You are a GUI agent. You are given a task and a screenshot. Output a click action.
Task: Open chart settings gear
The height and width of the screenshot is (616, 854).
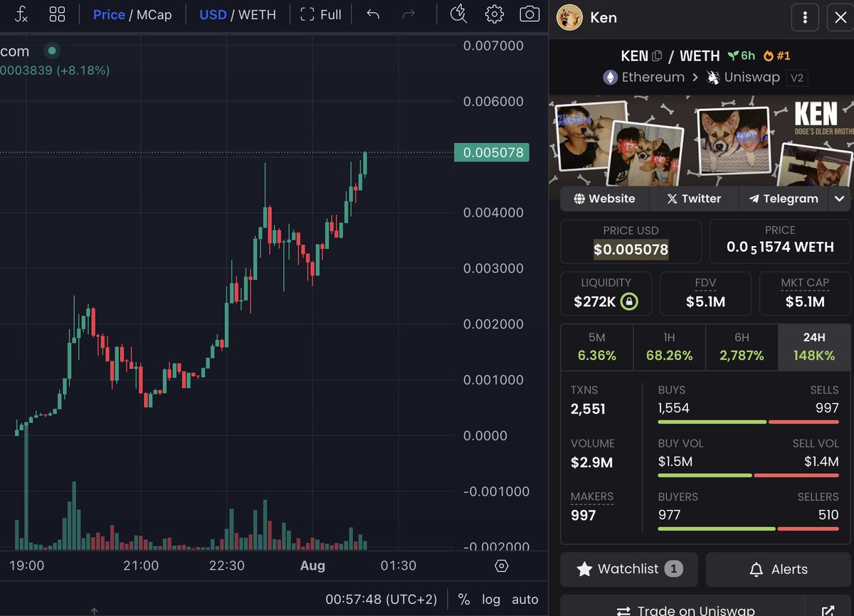(x=495, y=14)
